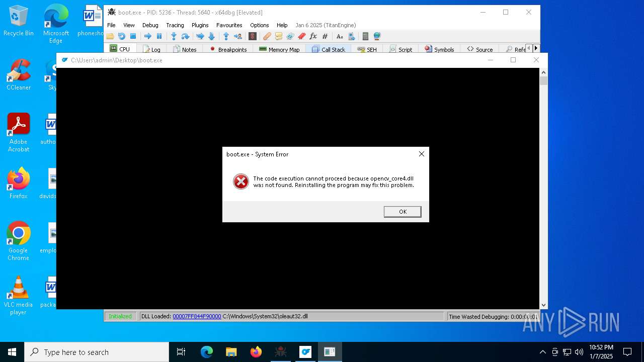Click the Trace Into toolbar icon
The width and height of the screenshot is (644, 362).
pos(200,36)
